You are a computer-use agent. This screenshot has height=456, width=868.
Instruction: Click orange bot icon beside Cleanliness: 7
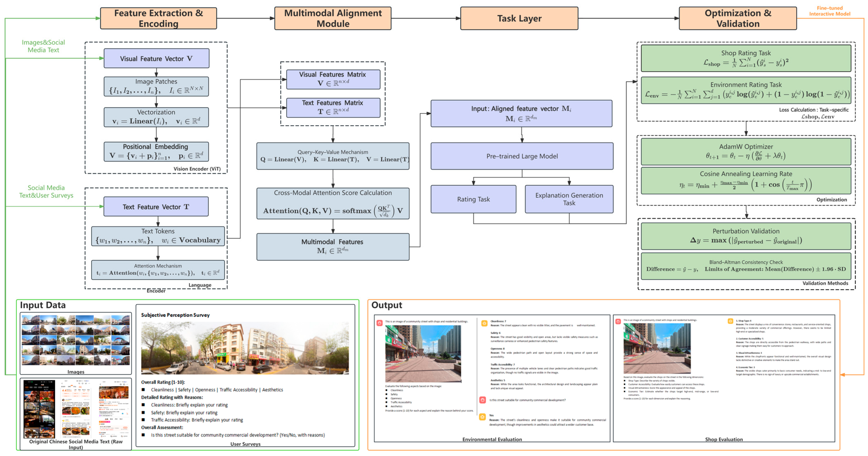484,323
